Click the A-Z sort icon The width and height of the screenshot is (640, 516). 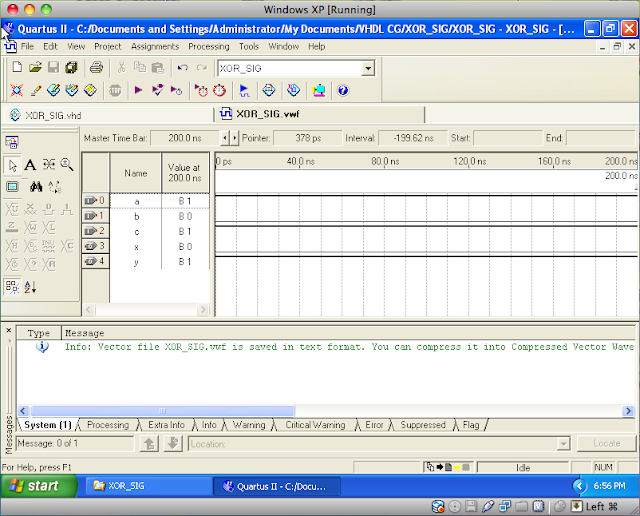(x=30, y=287)
